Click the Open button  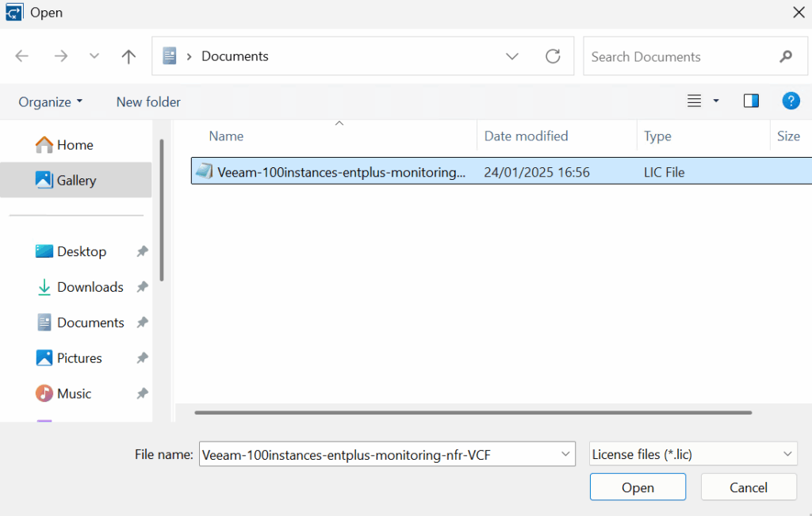638,487
